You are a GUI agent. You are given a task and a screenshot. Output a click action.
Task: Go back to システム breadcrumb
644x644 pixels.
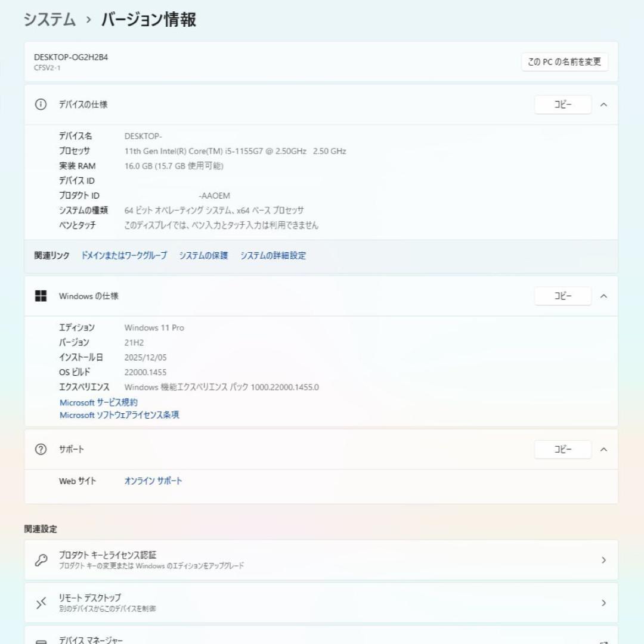tap(49, 20)
